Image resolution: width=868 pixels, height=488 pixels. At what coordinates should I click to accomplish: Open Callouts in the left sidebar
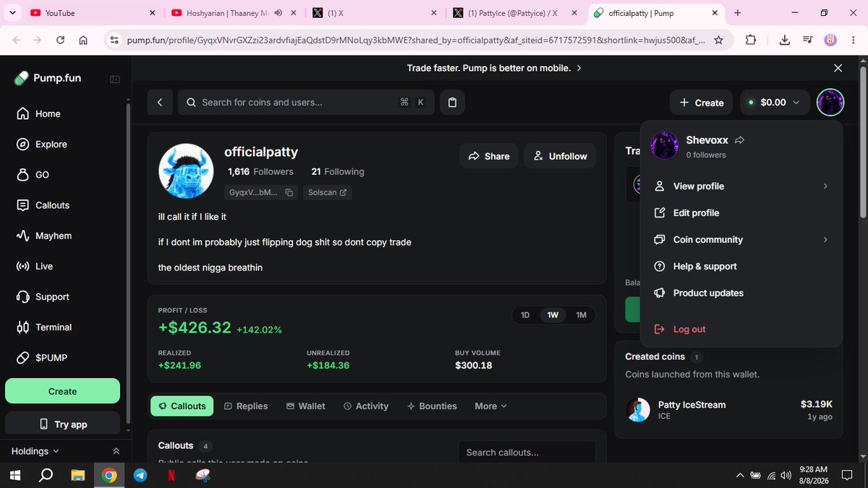43,205
